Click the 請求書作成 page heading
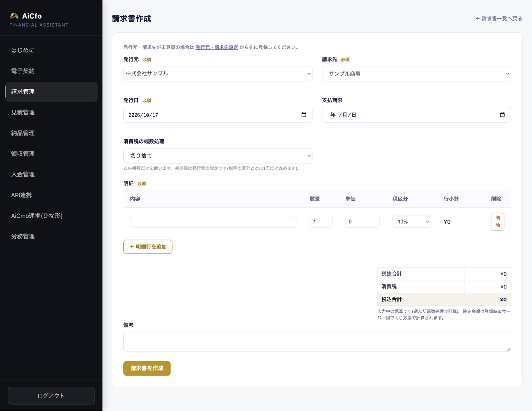 [132, 19]
